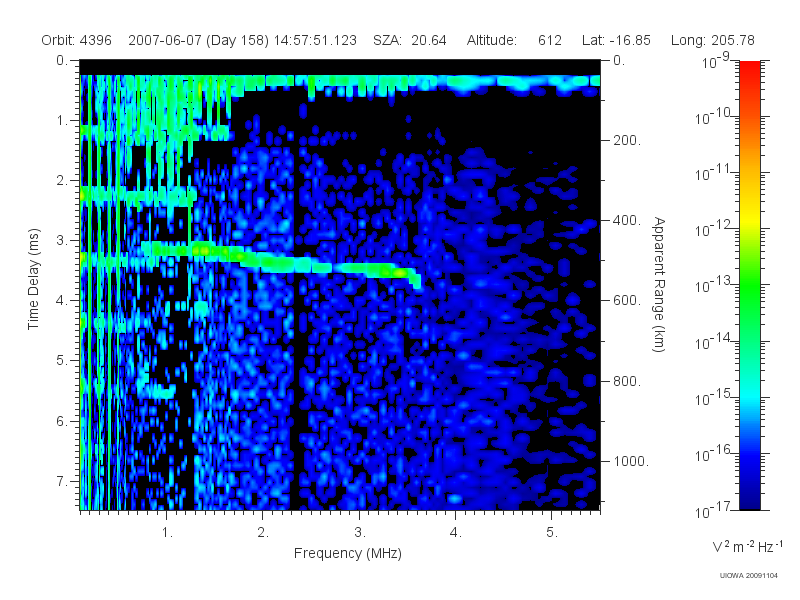Click the timestamp 14:57:51.123

315,40
